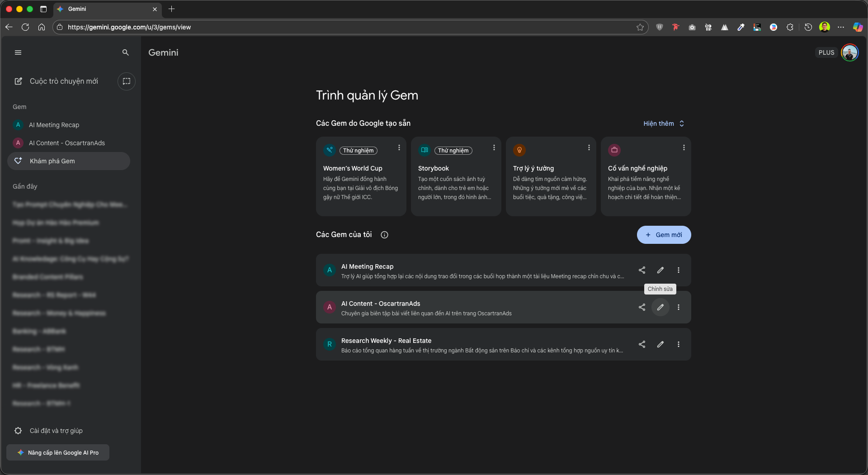Click the info icon beside Các Gem của tôi
868x475 pixels.
pyautogui.click(x=384, y=235)
